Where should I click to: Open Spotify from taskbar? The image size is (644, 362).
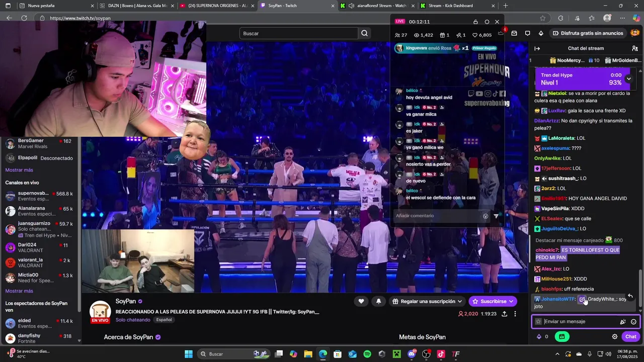[367, 354]
